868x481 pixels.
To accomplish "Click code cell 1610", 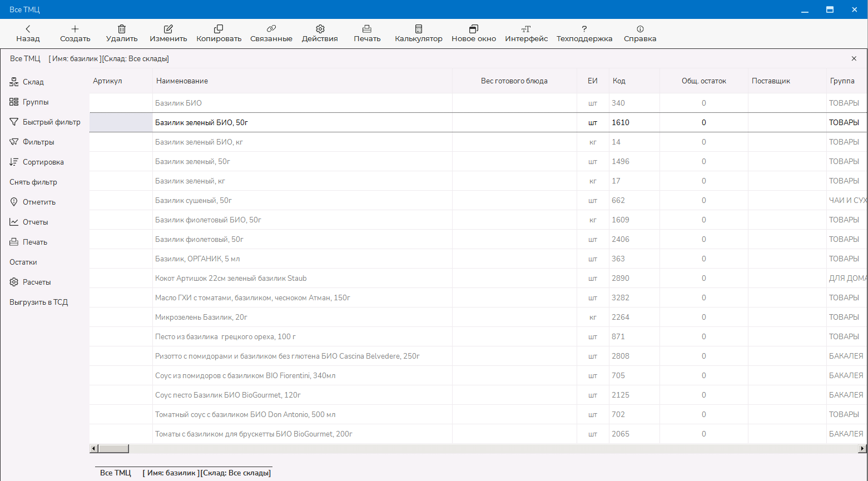I will [634, 122].
